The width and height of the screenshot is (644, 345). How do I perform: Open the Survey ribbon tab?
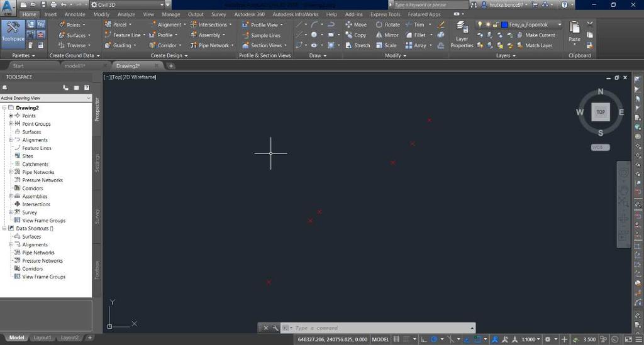click(218, 14)
